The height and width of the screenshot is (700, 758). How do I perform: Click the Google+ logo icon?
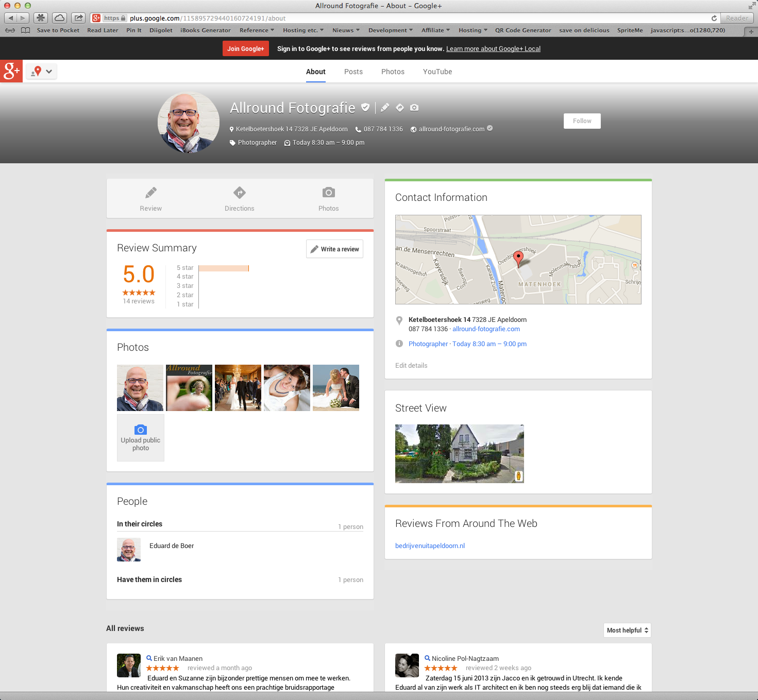tap(11, 71)
